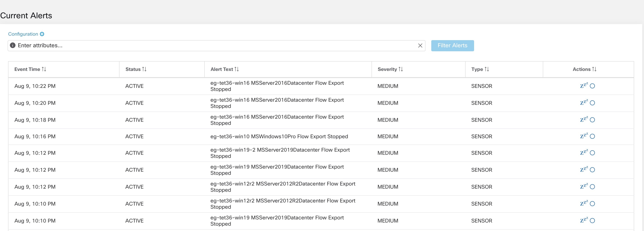Select circle for win10 Flow Export alert
The image size is (644, 231).
click(x=592, y=136)
